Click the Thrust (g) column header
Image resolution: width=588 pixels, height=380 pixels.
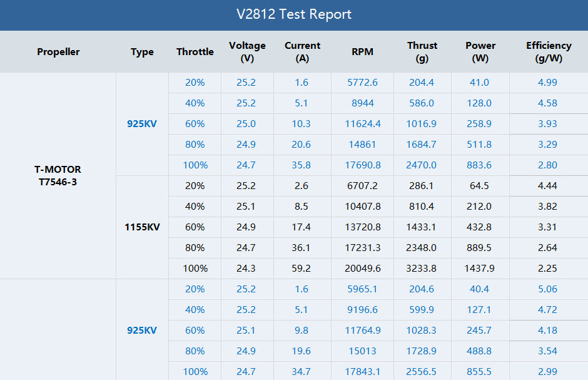coord(422,52)
